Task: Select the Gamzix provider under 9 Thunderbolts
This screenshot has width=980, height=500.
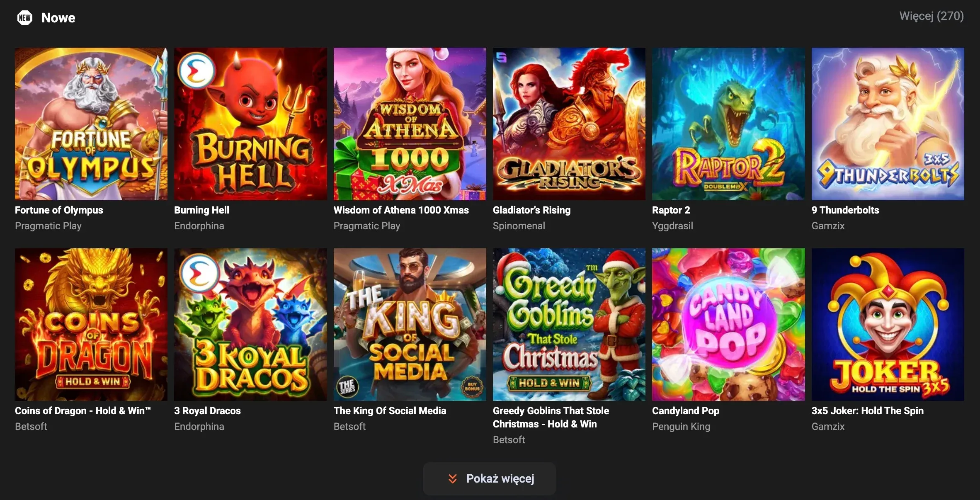Action: [827, 226]
